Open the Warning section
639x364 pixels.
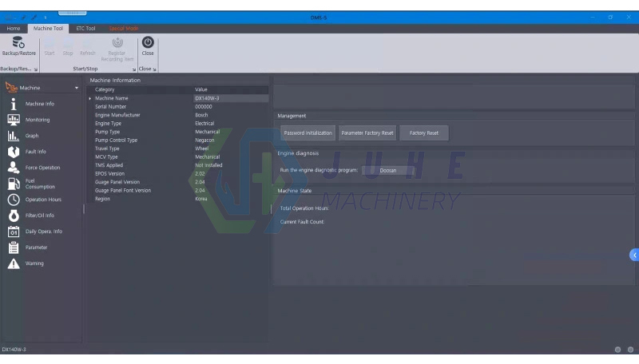tap(14, 263)
